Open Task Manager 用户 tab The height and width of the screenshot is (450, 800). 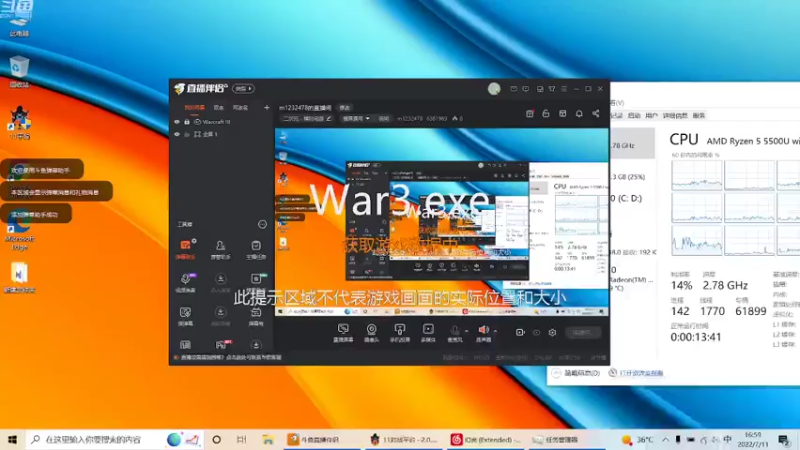coord(651,116)
